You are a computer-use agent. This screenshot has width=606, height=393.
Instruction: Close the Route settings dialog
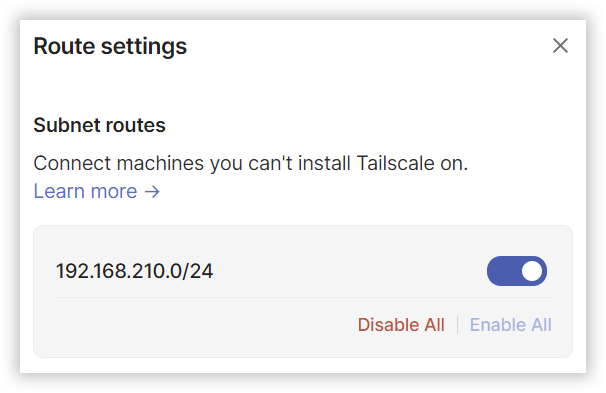[560, 46]
